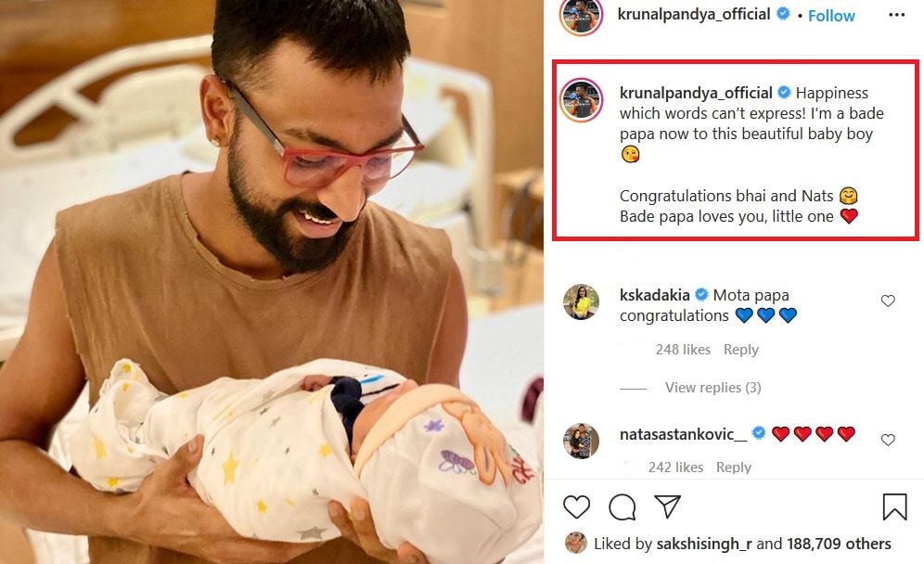Reply to natasastankovic__'s comment
Image resolution: width=924 pixels, height=564 pixels.
coord(734,468)
